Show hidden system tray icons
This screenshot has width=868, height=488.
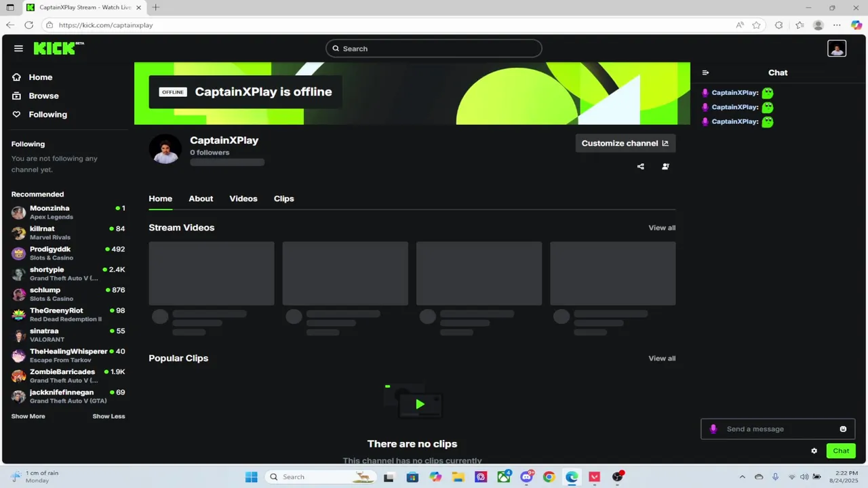(x=742, y=476)
